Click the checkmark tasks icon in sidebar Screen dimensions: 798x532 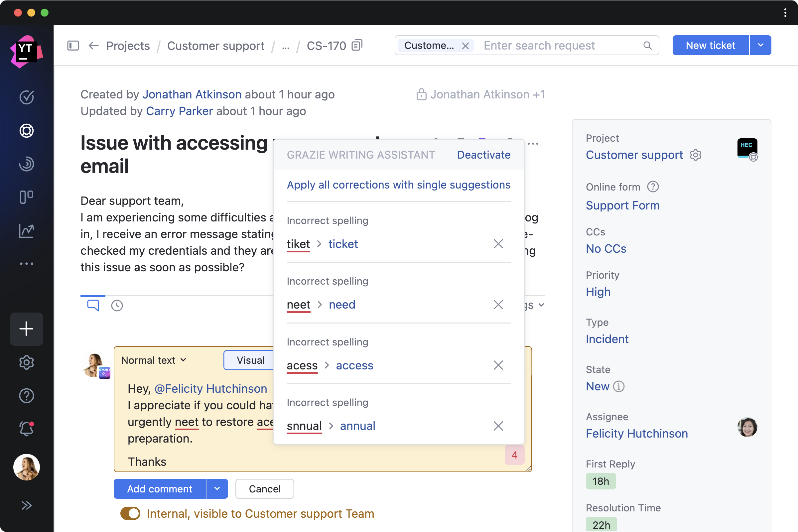(x=27, y=97)
